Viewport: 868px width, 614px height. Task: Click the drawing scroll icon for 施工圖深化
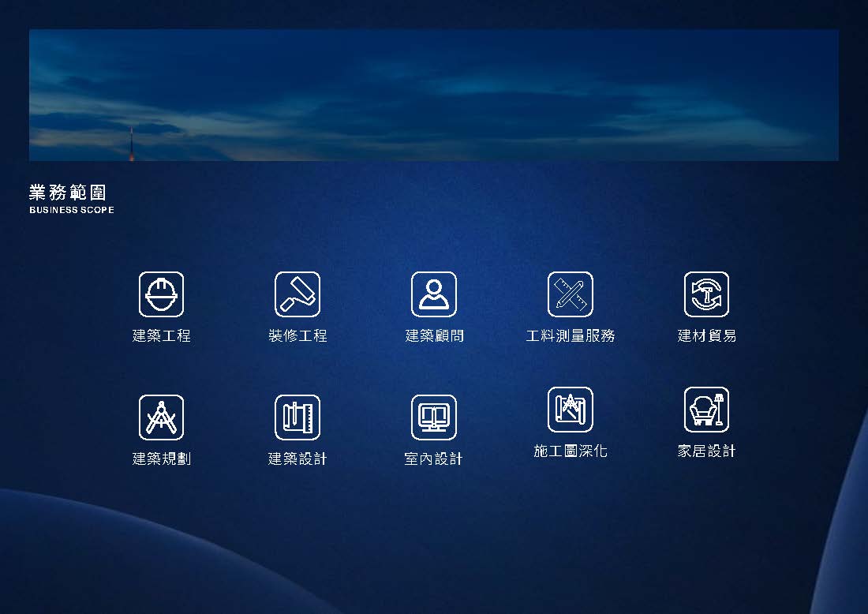(x=571, y=410)
